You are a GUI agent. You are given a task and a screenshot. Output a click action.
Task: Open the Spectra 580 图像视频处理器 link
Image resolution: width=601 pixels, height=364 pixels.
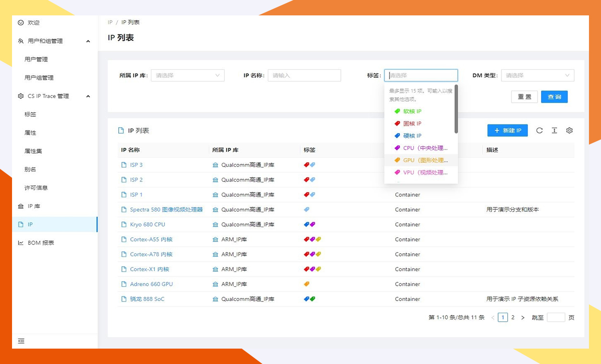tap(166, 209)
